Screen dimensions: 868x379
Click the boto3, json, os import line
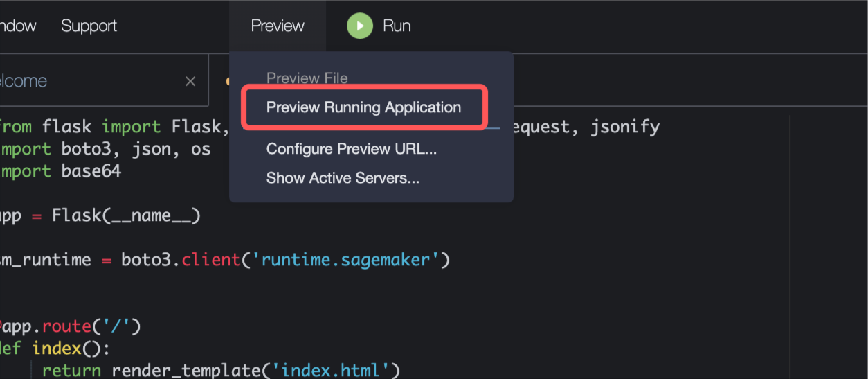coord(105,149)
